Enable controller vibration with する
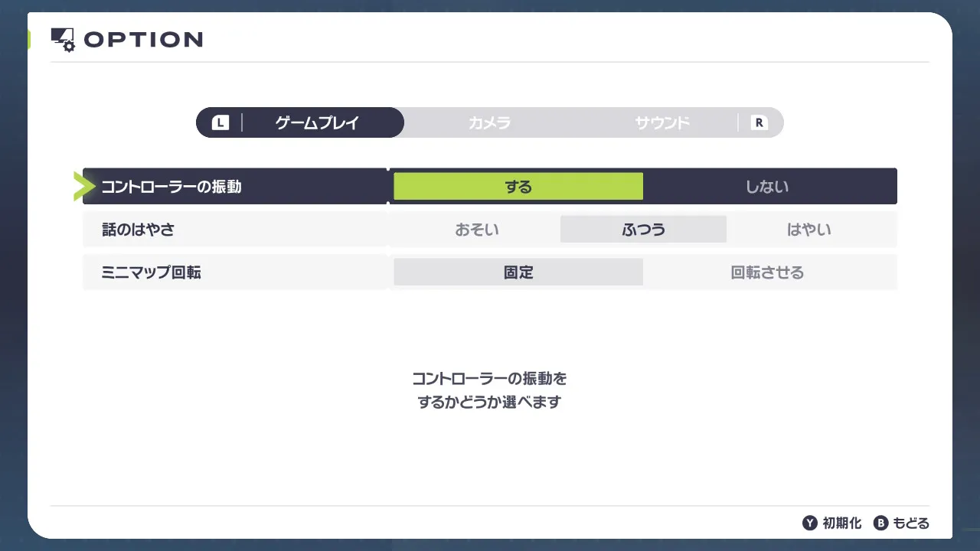The height and width of the screenshot is (551, 980). pyautogui.click(x=518, y=187)
